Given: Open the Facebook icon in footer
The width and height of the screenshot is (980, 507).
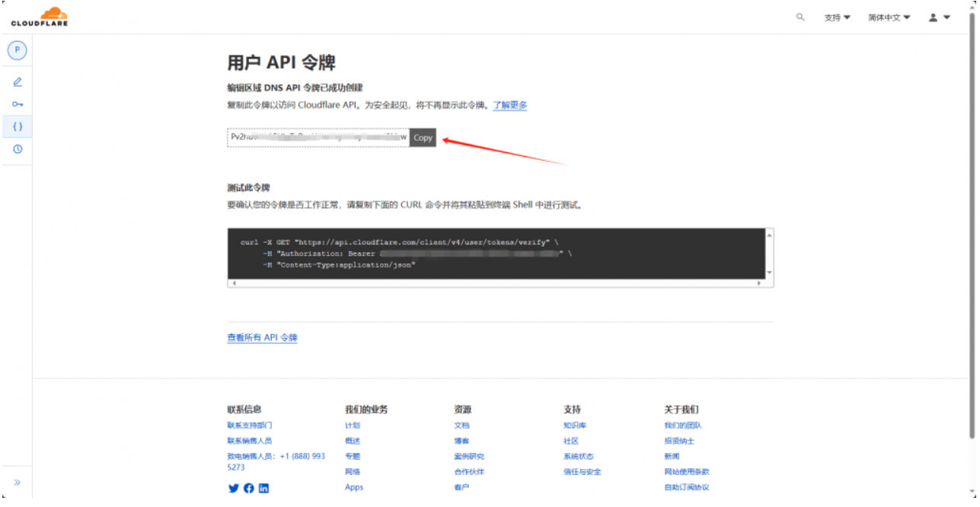Looking at the screenshot, I should [248, 489].
